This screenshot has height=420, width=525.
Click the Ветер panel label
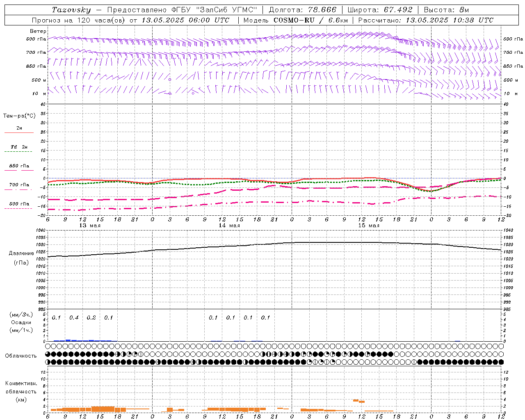click(x=38, y=31)
